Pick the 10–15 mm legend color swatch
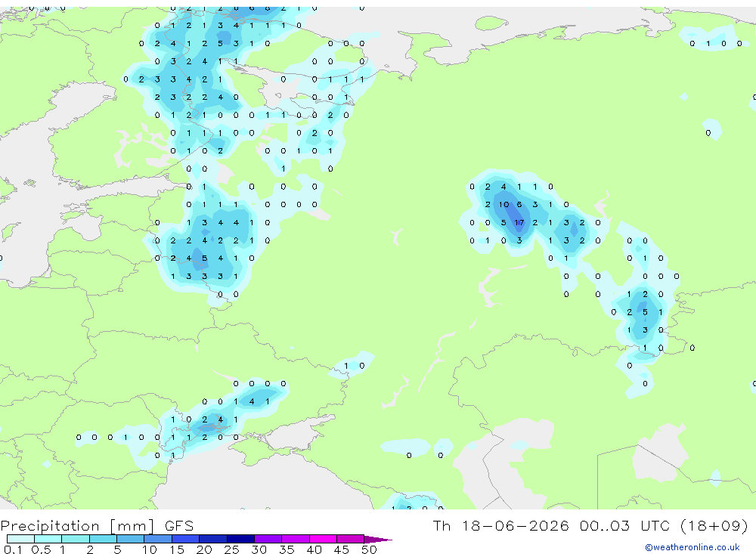Image resolution: width=756 pixels, height=554 pixels. (x=158, y=539)
